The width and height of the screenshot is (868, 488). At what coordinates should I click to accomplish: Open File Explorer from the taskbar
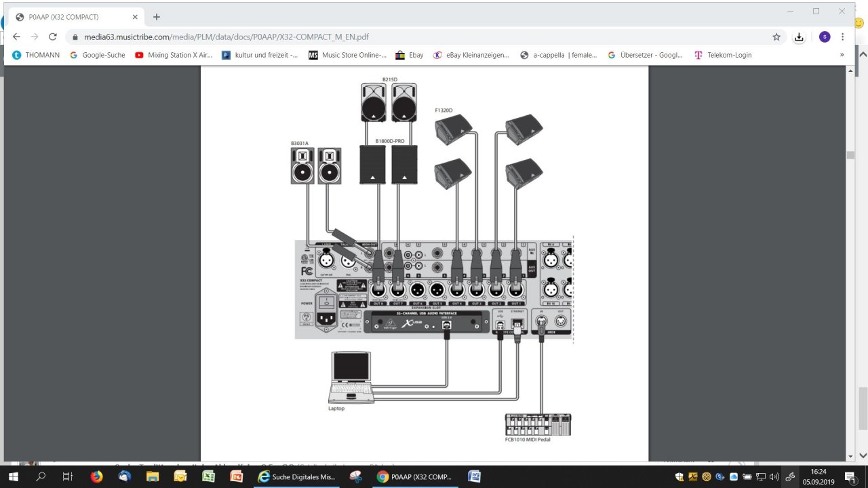(153, 476)
